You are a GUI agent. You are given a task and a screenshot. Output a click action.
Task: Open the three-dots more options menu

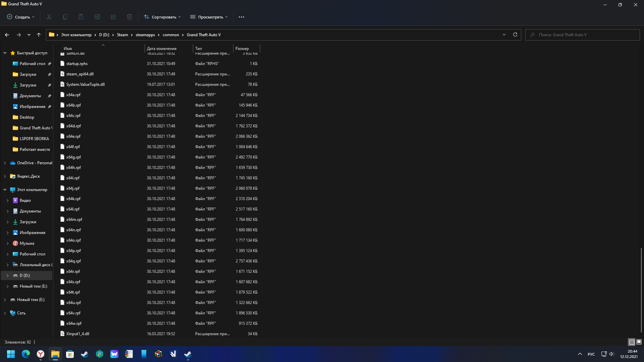[x=241, y=17]
